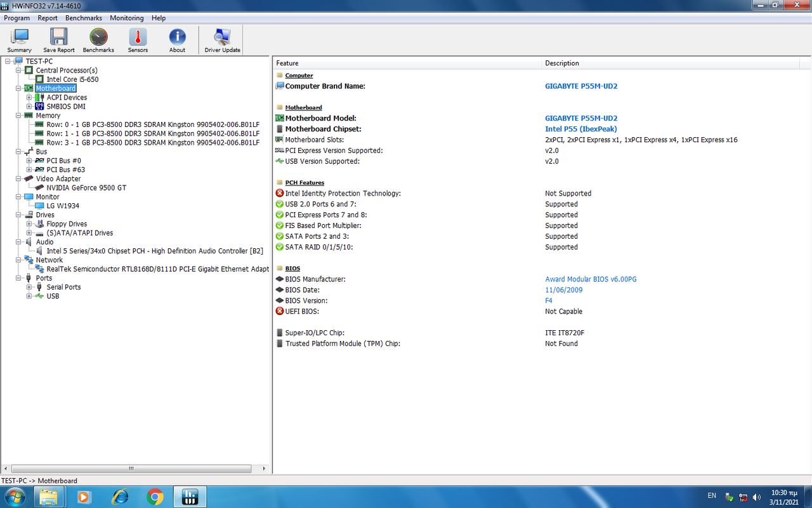Open the Monitoring menu
The height and width of the screenshot is (508, 812).
127,18
